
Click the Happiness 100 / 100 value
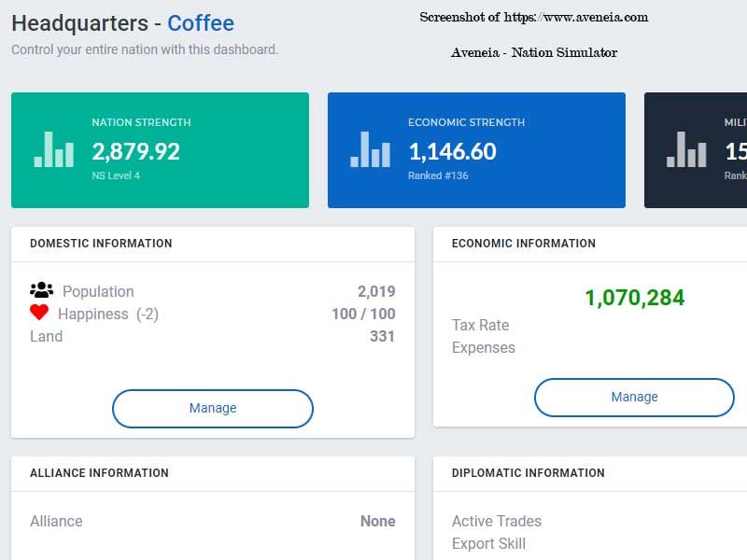(x=363, y=314)
